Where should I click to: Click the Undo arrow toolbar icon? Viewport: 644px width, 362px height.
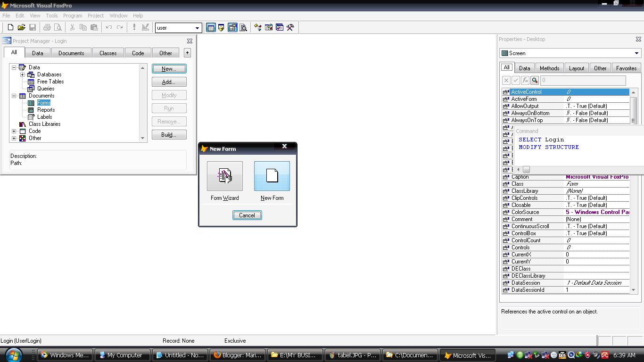pos(108,28)
